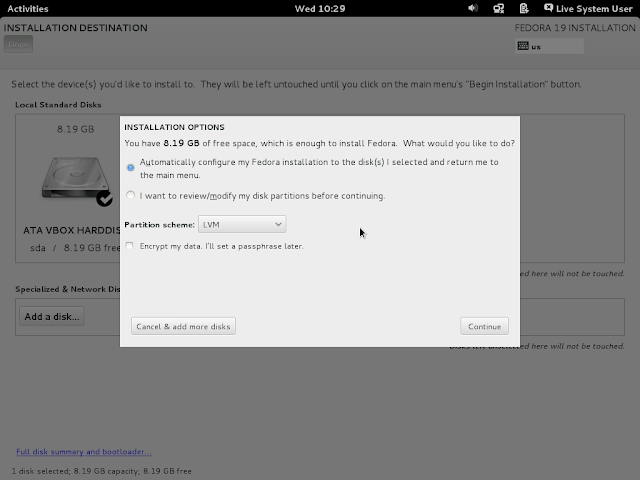Image resolution: width=640 pixels, height=480 pixels.
Task: Click the 'Local Standard Disks' heading
Action: tap(58, 105)
